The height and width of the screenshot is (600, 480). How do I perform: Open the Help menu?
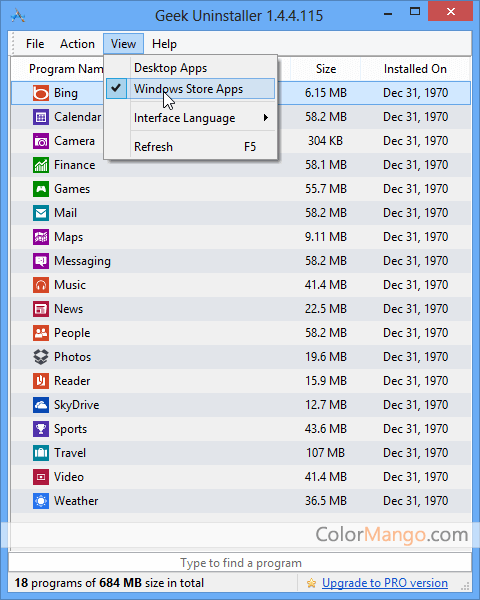coord(164,44)
